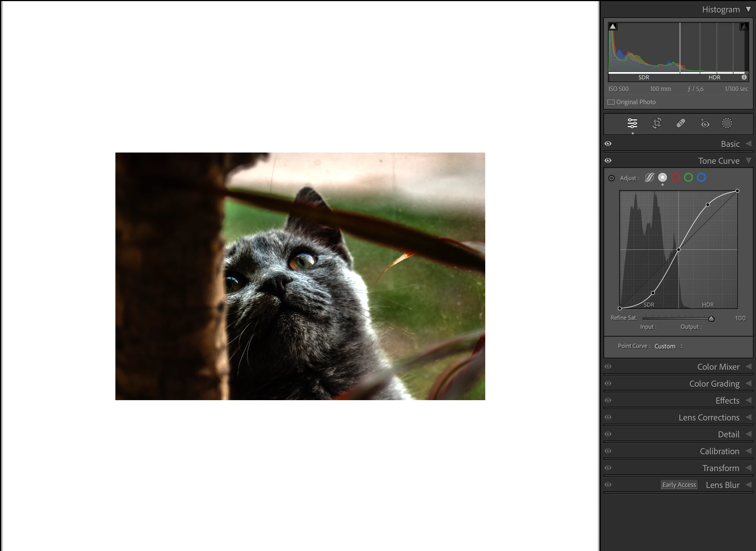Select the Healing bandage tool
The image size is (756, 551).
click(681, 124)
